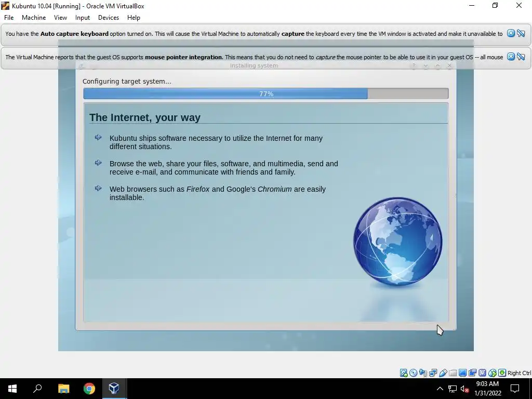
Task: Dismiss the Auto capture keyboard notification
Action: 511,33
